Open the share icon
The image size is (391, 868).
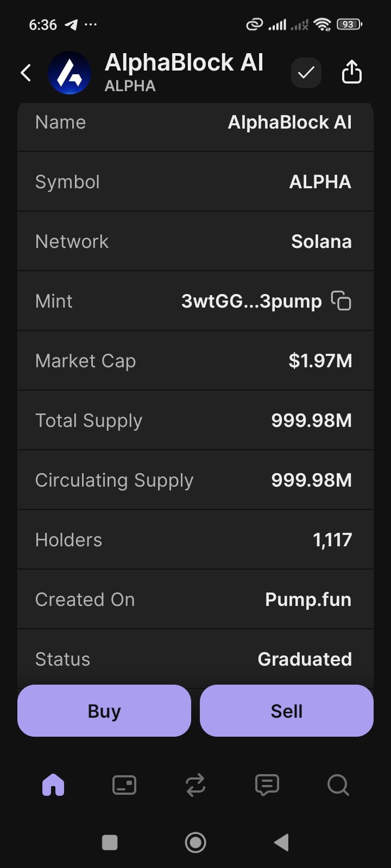pyautogui.click(x=351, y=73)
